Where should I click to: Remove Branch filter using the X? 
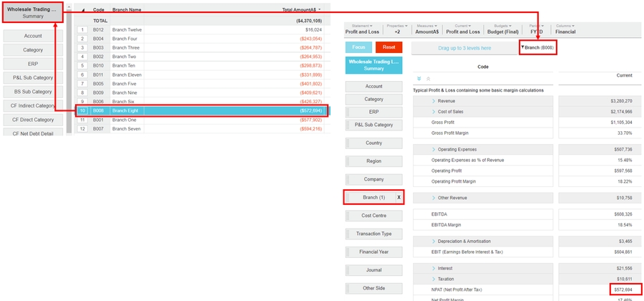(x=399, y=197)
